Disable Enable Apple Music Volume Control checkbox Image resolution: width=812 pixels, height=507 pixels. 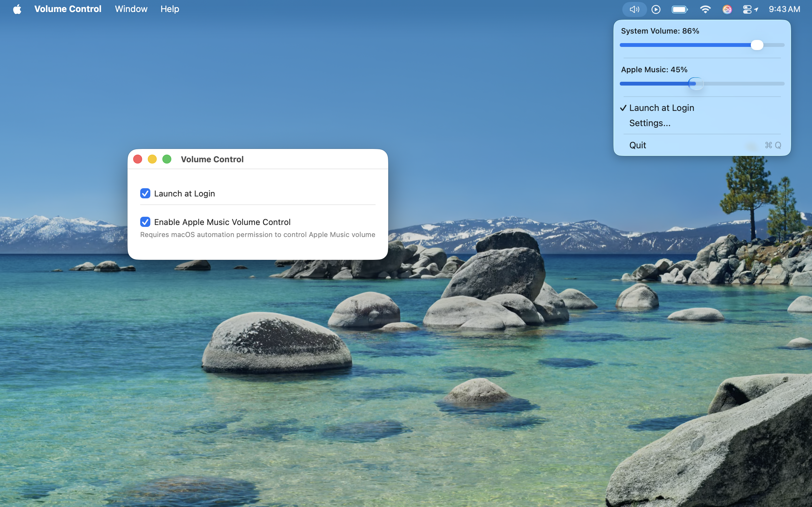click(145, 222)
